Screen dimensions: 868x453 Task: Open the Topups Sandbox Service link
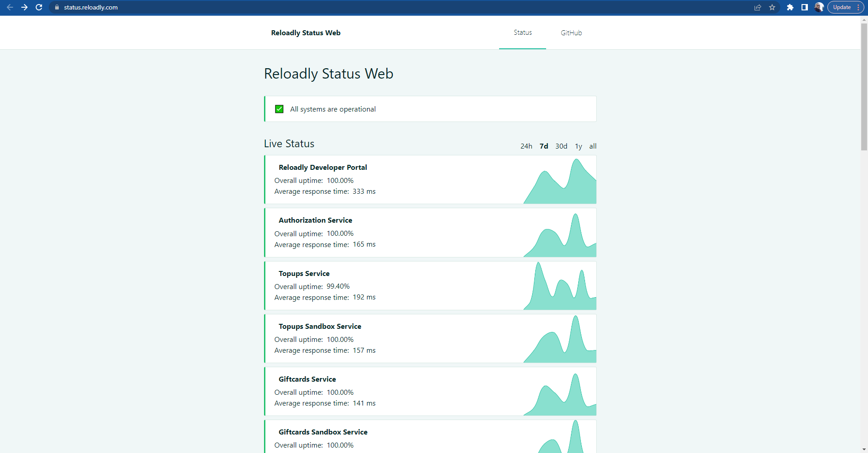(x=320, y=326)
